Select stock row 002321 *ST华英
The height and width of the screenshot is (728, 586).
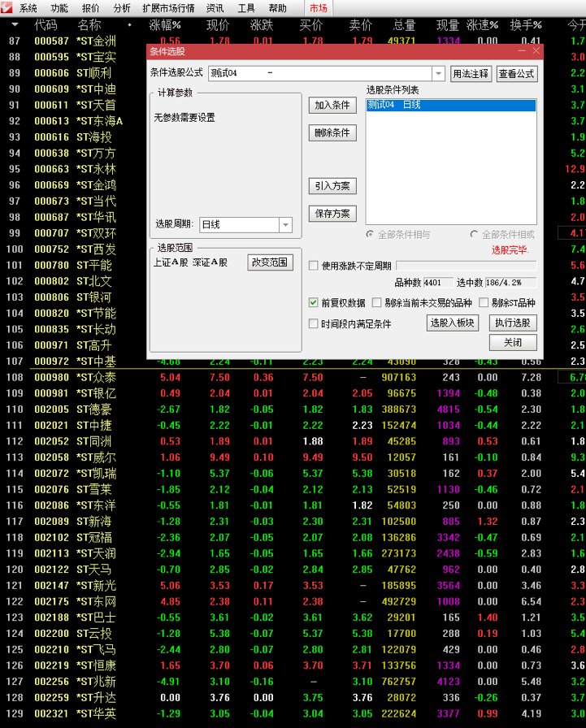click(293, 713)
